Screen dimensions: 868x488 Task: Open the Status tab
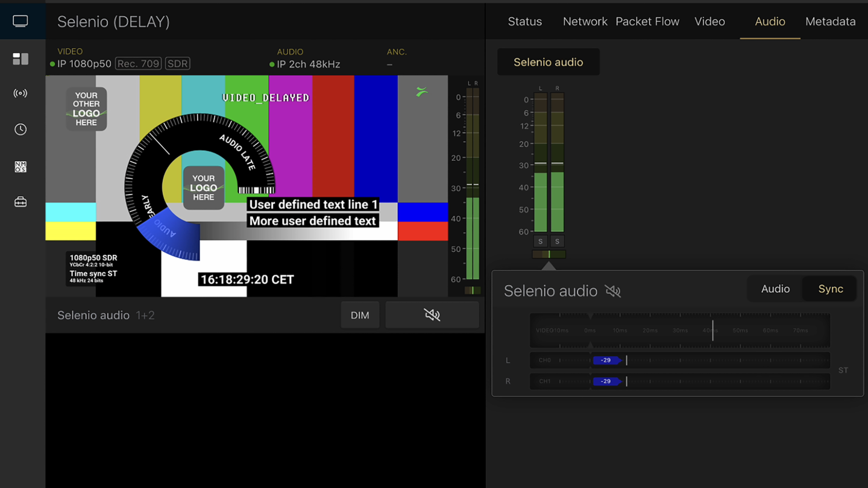tap(524, 22)
